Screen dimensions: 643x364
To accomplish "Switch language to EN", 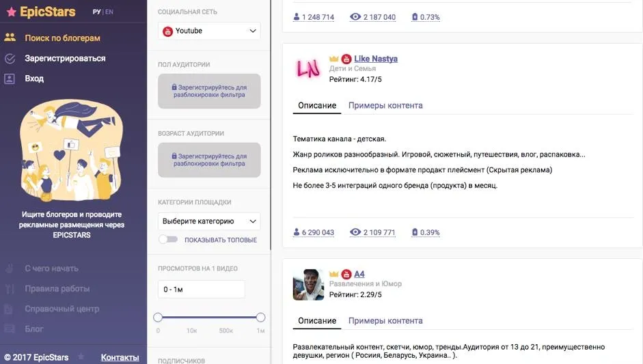I will [x=109, y=12].
